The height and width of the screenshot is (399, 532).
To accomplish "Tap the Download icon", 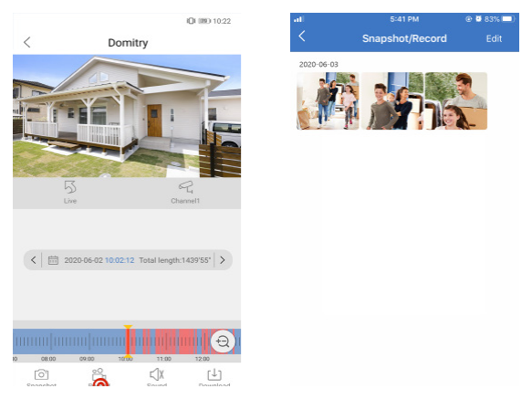I will (x=214, y=374).
